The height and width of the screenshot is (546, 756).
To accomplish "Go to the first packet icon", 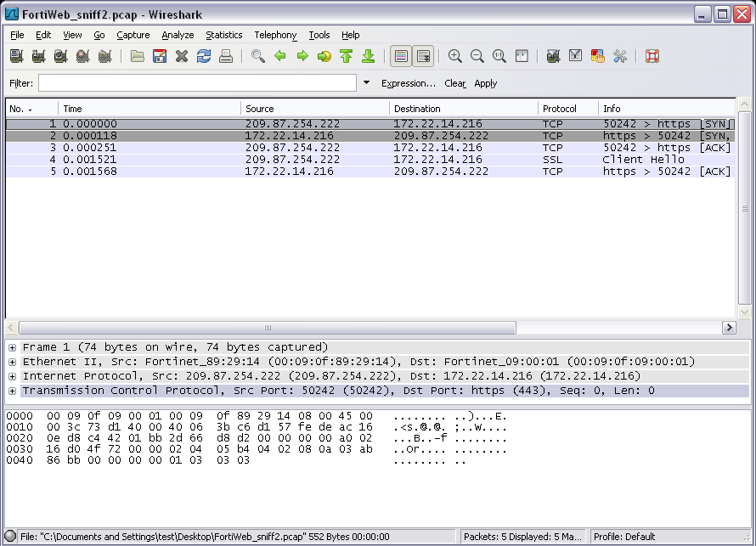I will pyautogui.click(x=346, y=57).
